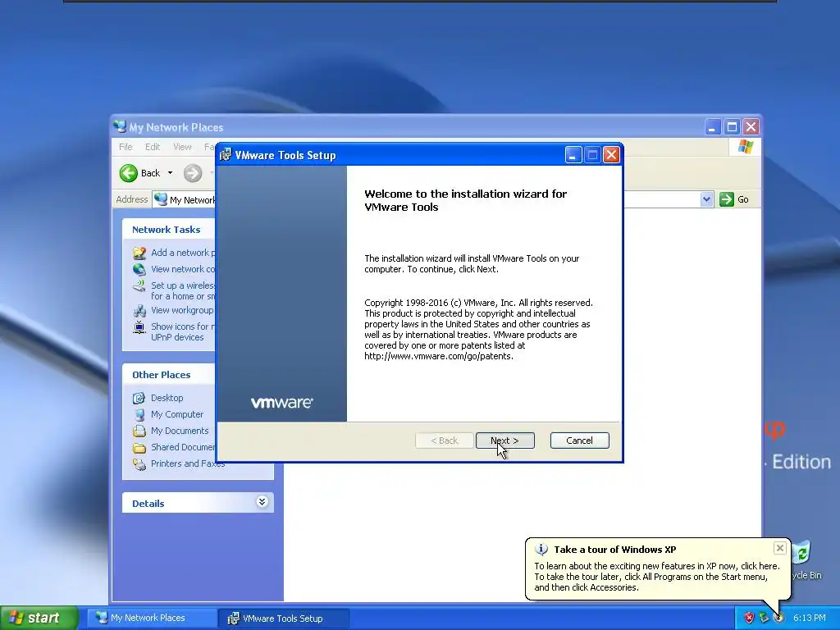This screenshot has width=840, height=630.
Task: Open the Back history dropdown arrow
Action: pos(171,173)
